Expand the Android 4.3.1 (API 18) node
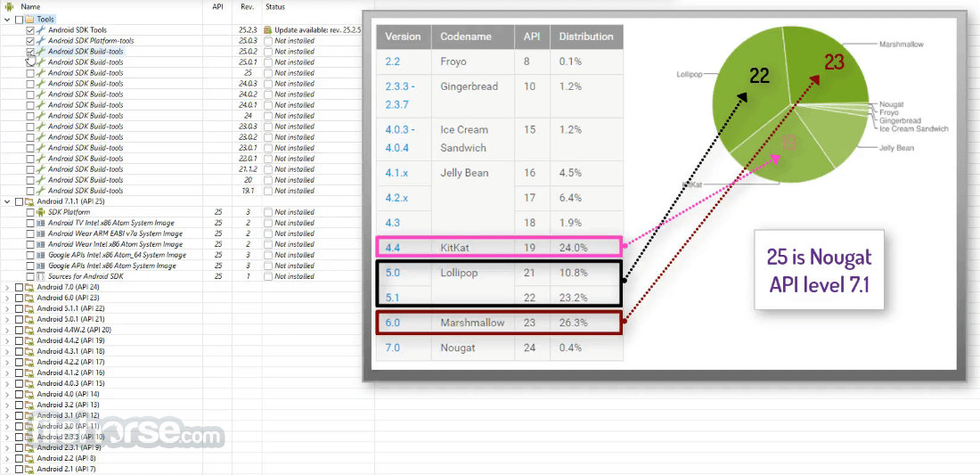Image resolution: width=980 pixels, height=475 pixels. pos(7,351)
